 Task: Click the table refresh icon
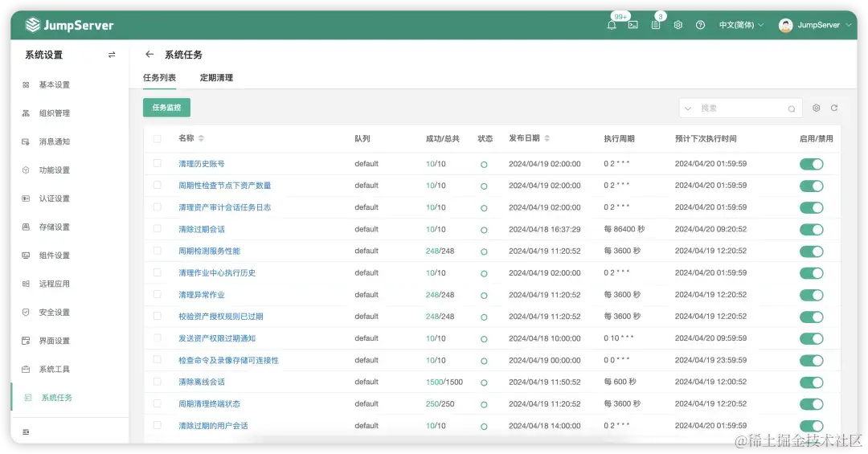834,108
